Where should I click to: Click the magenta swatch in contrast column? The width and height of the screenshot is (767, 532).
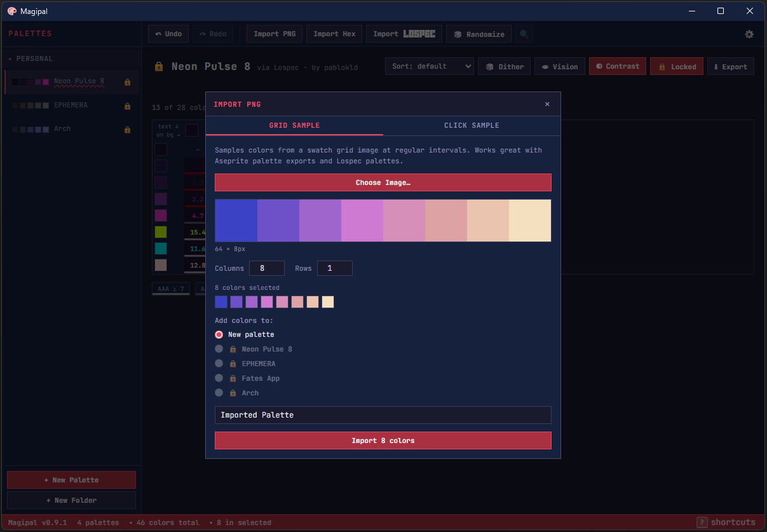[161, 215]
